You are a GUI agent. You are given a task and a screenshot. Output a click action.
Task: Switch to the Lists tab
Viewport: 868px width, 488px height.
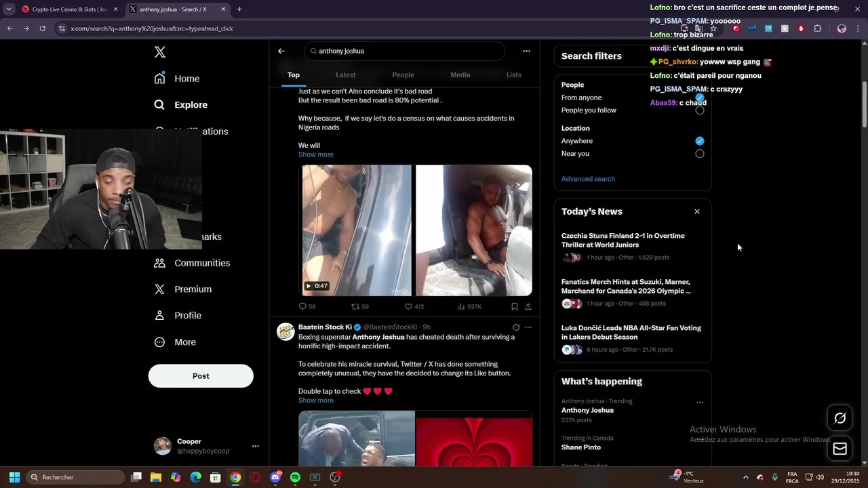514,75
